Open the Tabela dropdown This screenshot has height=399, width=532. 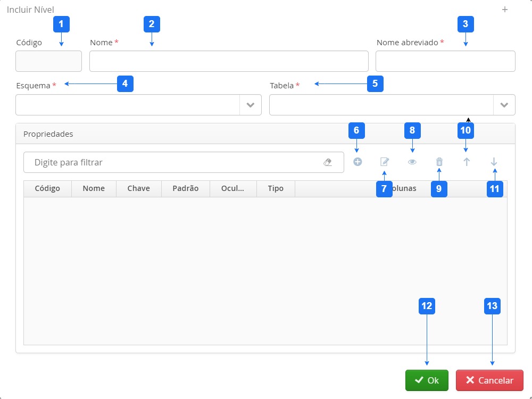coord(504,105)
